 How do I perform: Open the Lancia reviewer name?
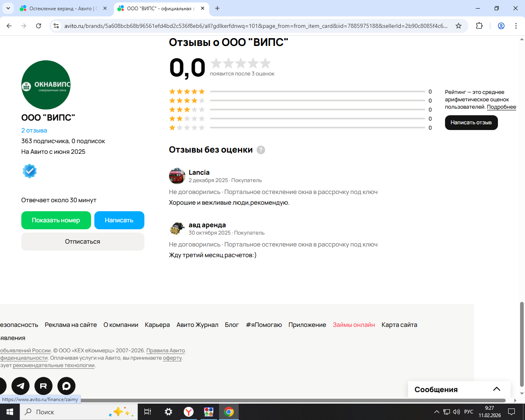tap(199, 172)
